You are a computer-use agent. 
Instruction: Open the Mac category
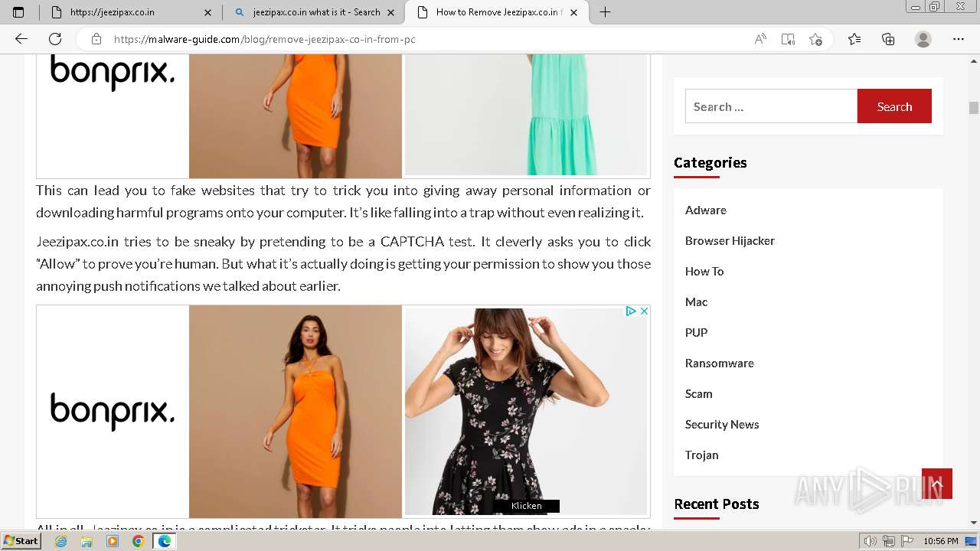696,302
